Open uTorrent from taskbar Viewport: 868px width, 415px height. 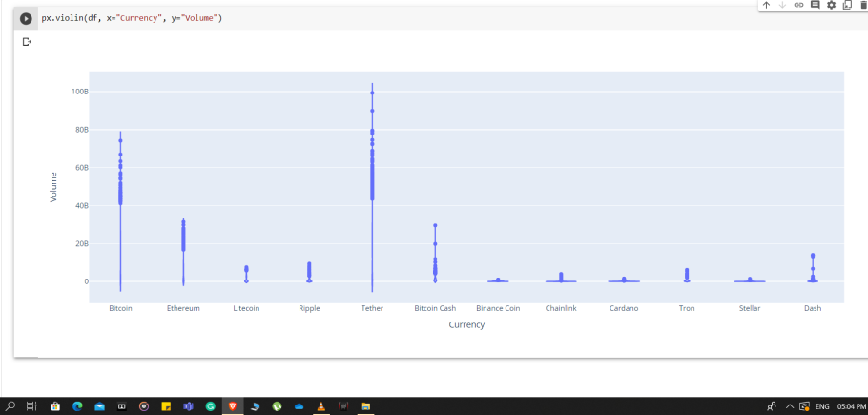pyautogui.click(x=277, y=406)
